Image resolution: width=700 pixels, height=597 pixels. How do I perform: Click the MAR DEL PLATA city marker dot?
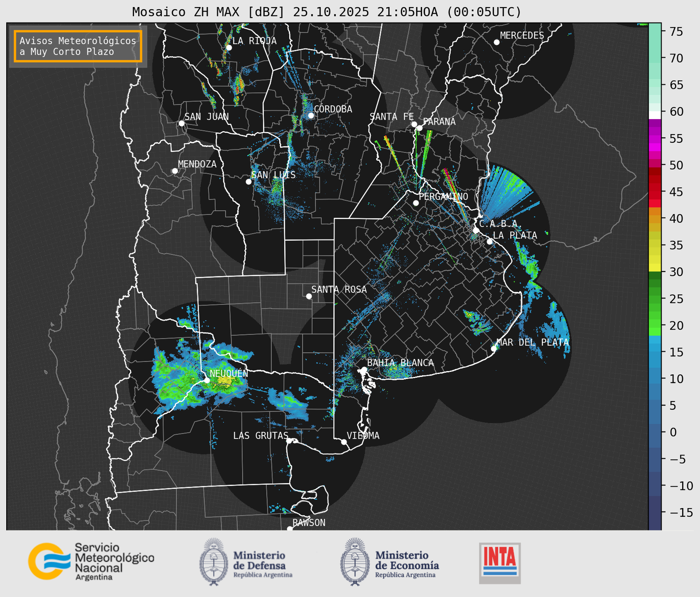(x=494, y=349)
